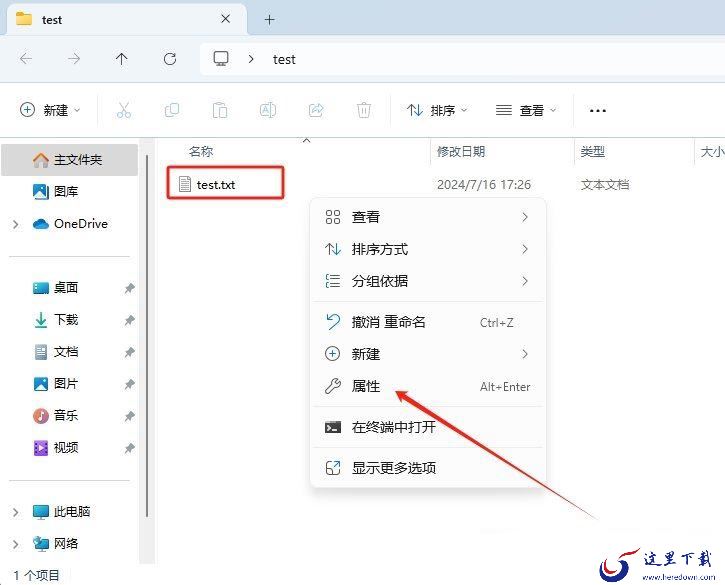Click the Copy icon in toolbar
Screen dimensions: 725x585
pyautogui.click(x=172, y=111)
